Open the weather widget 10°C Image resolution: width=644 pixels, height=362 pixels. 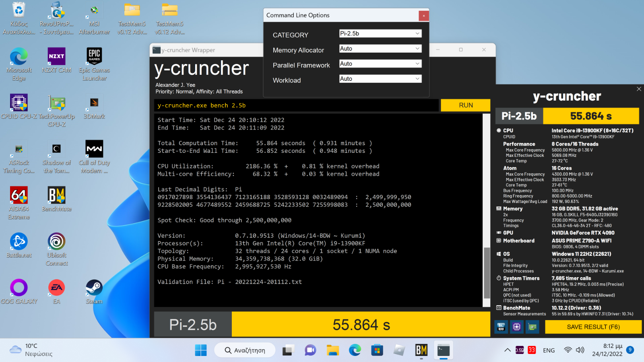(31, 350)
